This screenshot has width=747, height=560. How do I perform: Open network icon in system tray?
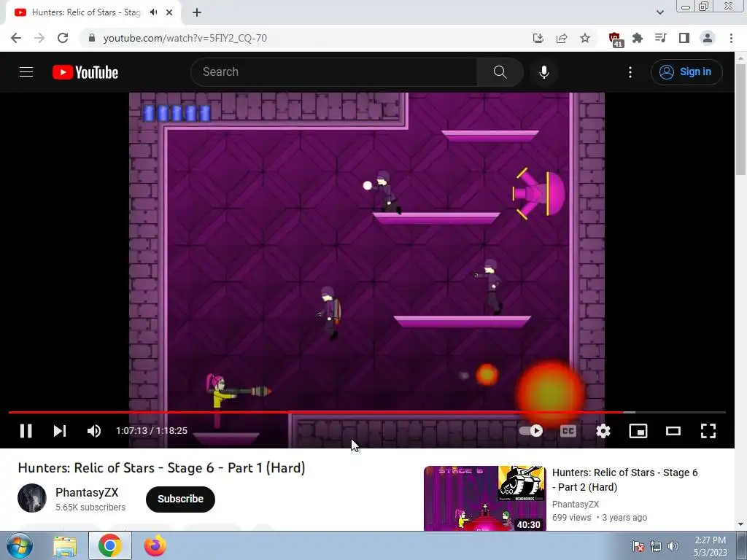tap(656, 546)
